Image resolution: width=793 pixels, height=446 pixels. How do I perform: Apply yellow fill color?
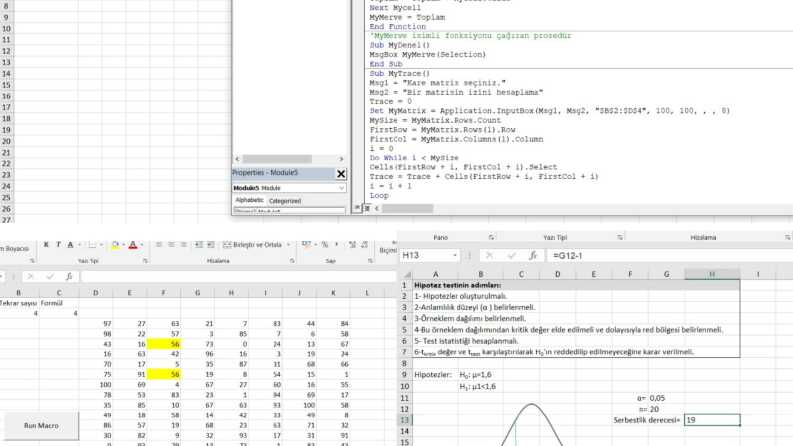pos(115,245)
